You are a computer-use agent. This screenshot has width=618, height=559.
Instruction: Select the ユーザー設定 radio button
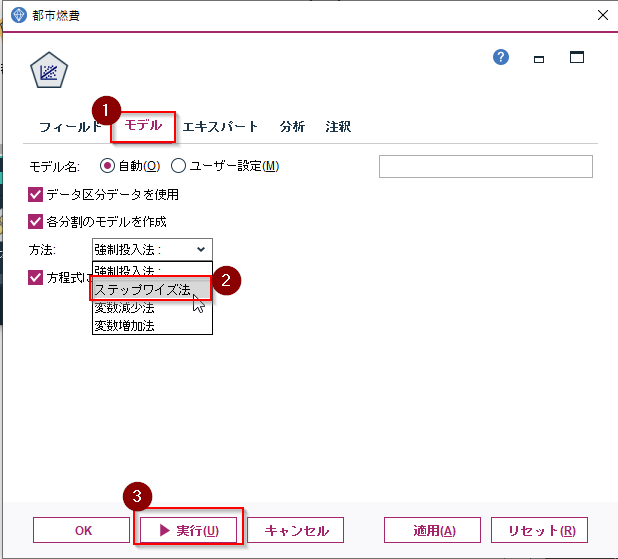[178, 166]
